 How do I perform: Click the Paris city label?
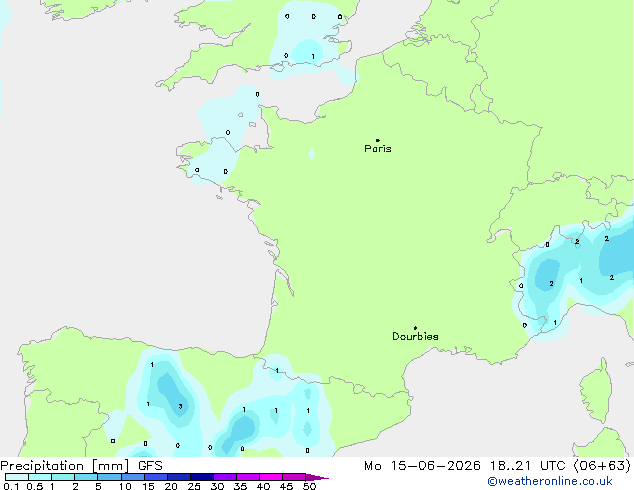coord(378,149)
